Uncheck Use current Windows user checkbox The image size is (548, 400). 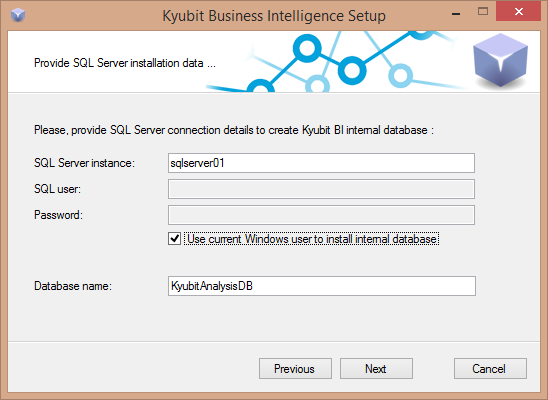(174, 239)
